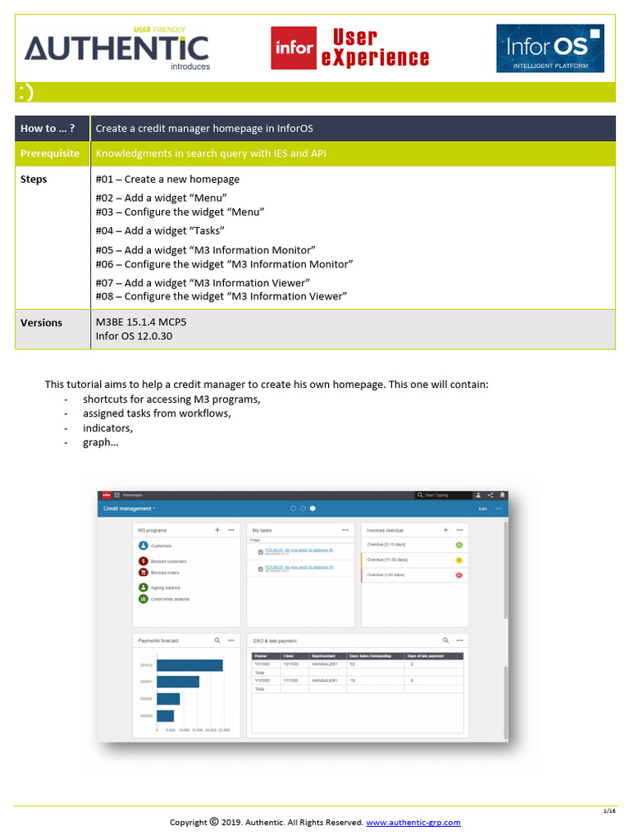Viewport: 630px width, 840px height.
Task: Click the bookmark icon in top bar
Action: [502, 495]
